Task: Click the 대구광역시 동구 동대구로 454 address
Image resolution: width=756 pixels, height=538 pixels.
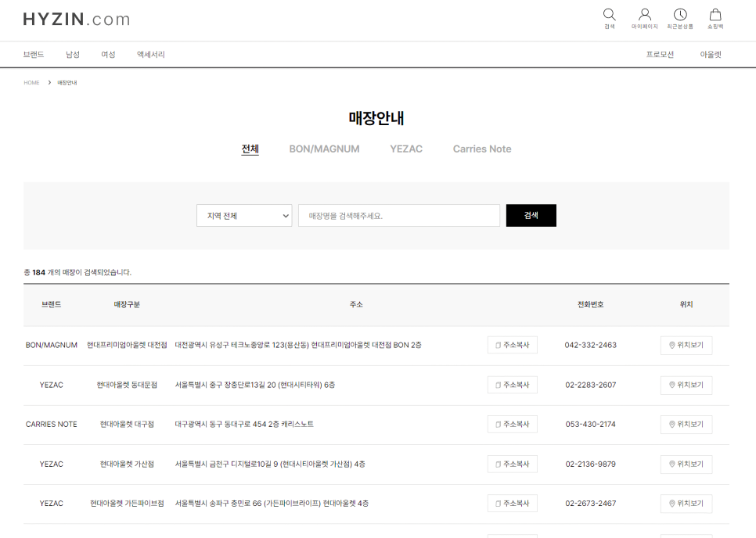Action: [x=244, y=425]
